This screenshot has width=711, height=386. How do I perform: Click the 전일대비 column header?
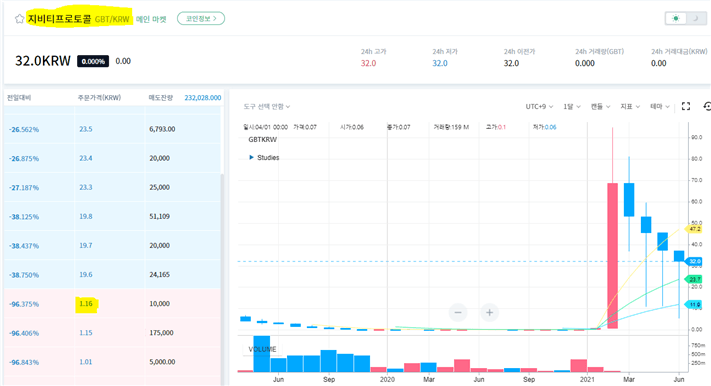(x=19, y=98)
